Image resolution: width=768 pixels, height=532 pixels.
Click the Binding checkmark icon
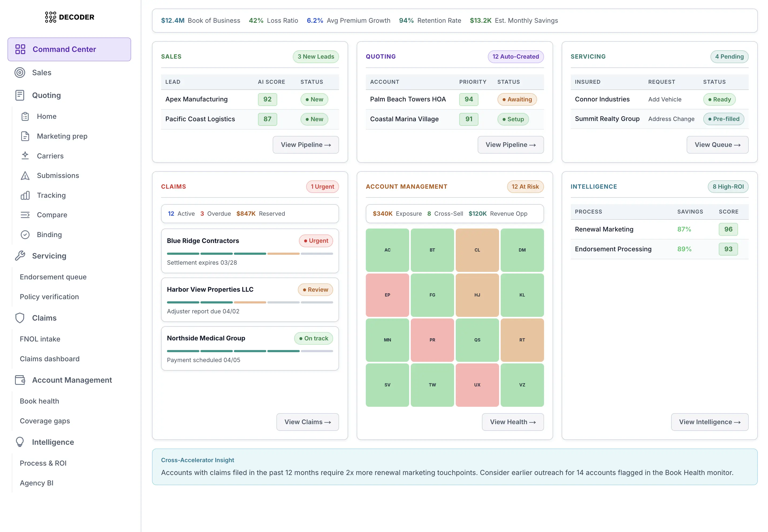[25, 234]
